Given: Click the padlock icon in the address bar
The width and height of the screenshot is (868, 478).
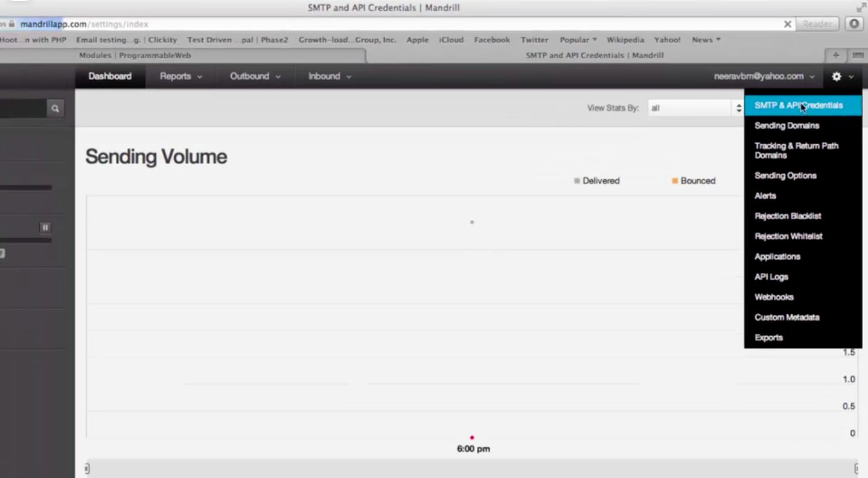Looking at the screenshot, I should pos(11,24).
